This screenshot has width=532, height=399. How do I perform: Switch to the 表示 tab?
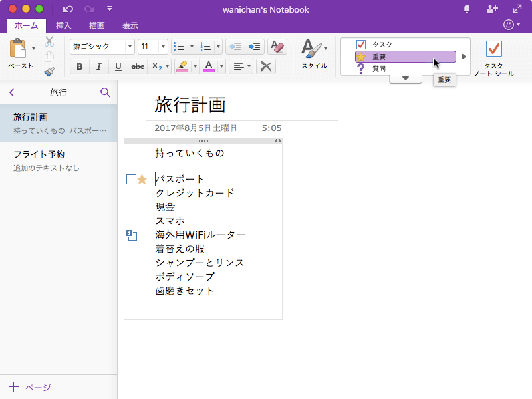(130, 25)
